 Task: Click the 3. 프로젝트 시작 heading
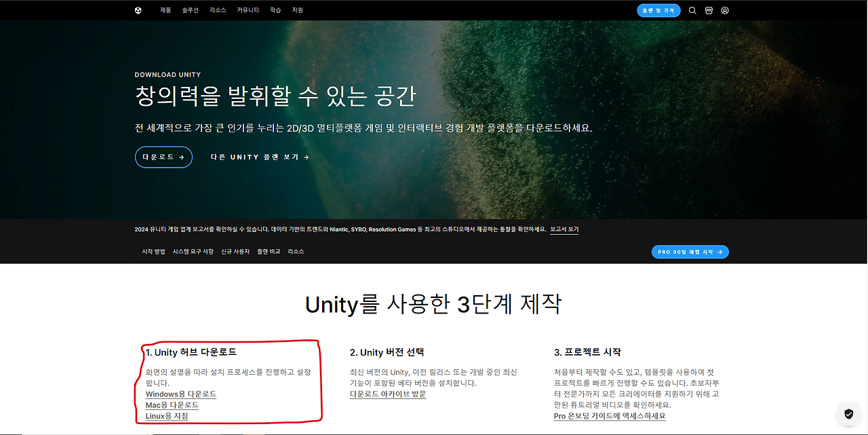[x=587, y=352]
